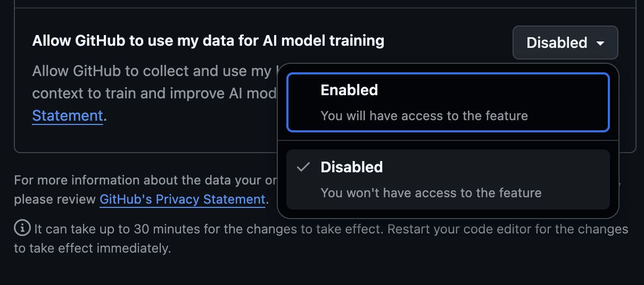
Task: Open the GitHub's Privacy Statement link
Action: [x=182, y=199]
